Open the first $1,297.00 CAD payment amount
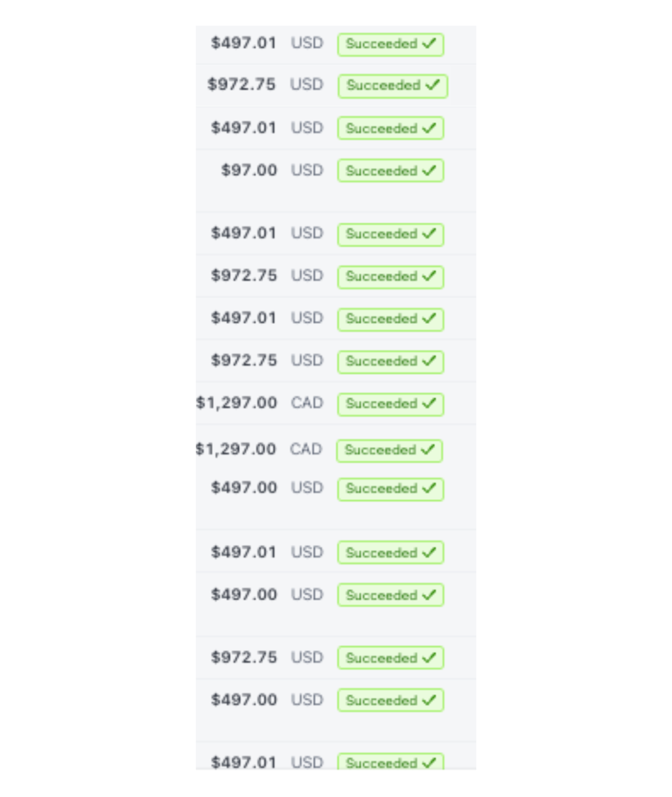672x797 pixels. [x=236, y=403]
